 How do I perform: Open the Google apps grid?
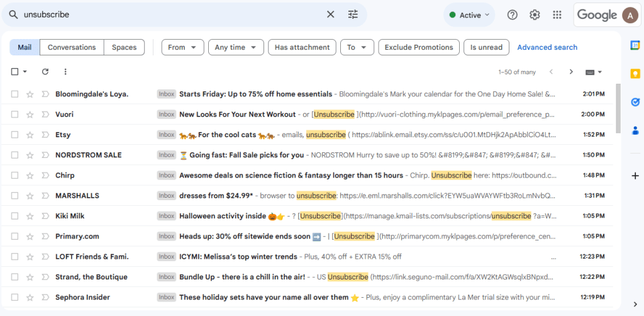[557, 15]
